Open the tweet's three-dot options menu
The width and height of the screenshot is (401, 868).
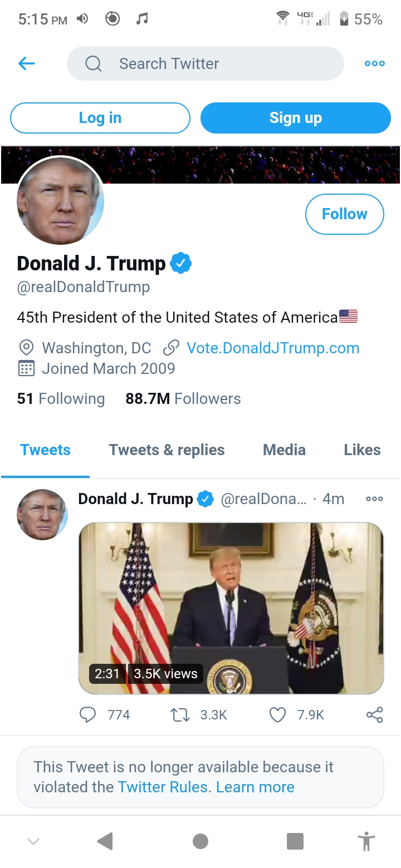click(374, 499)
